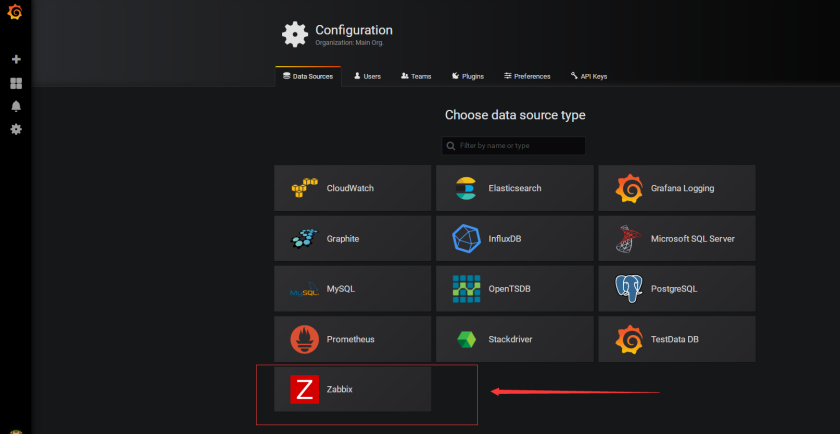Click the Stackdriver green logo icon
Screen dimensions: 840x434
click(x=466, y=339)
